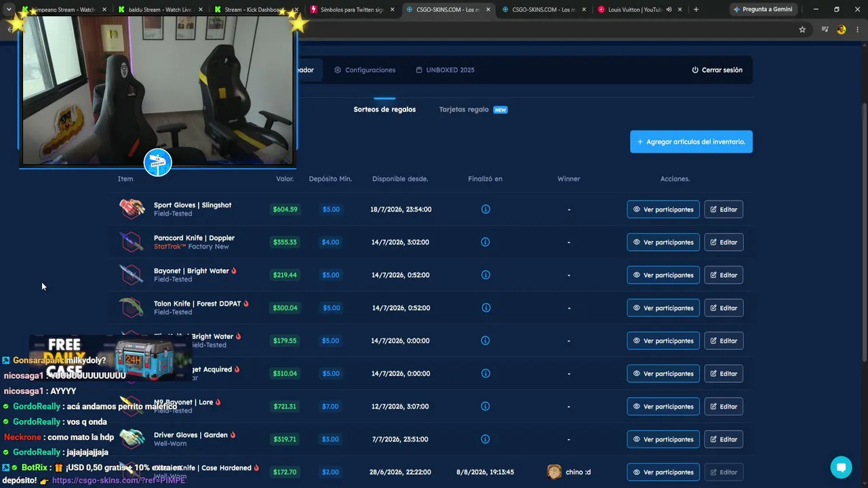Viewport: 868px width, 488px height.
Task: Close the Símbolos para Twitter tab
Action: click(x=392, y=9)
